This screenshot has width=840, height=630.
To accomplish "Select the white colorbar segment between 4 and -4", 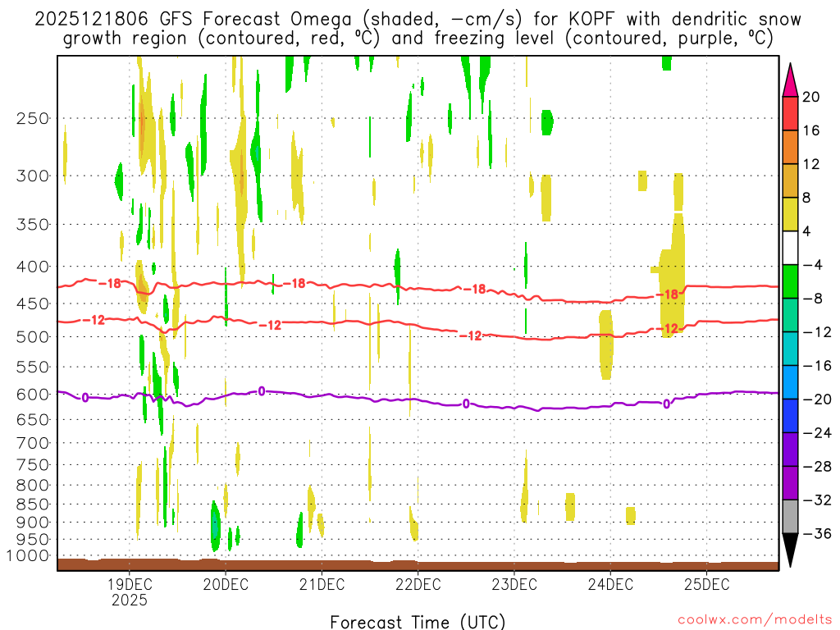I will 791,248.
